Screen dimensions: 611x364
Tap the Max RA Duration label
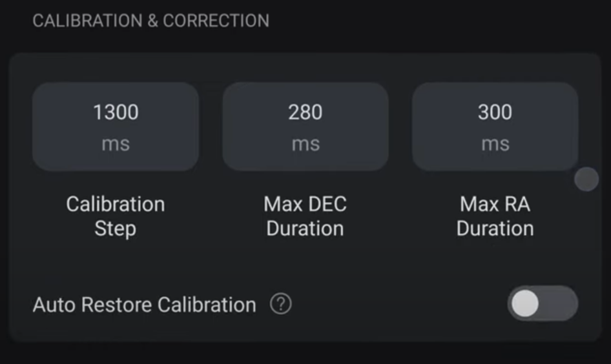pyautogui.click(x=495, y=216)
